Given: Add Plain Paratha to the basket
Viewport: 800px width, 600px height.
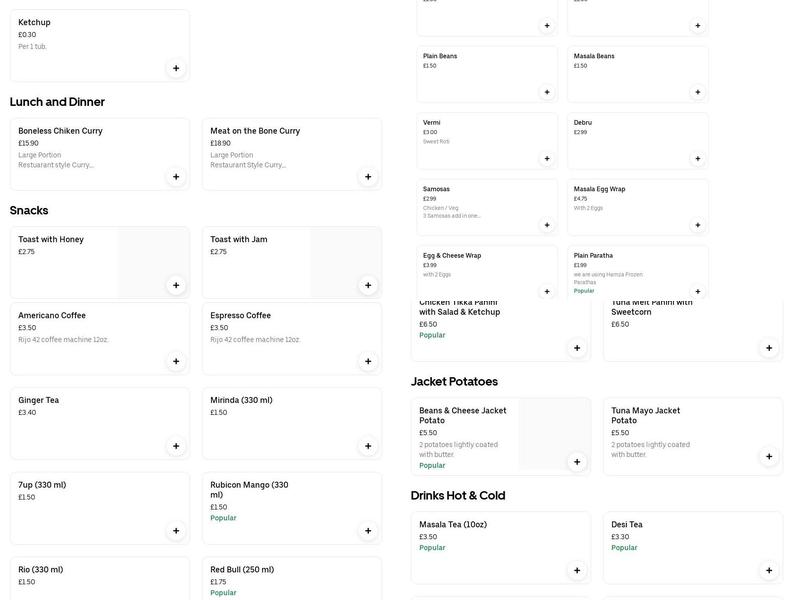Looking at the screenshot, I should pyautogui.click(x=697, y=291).
